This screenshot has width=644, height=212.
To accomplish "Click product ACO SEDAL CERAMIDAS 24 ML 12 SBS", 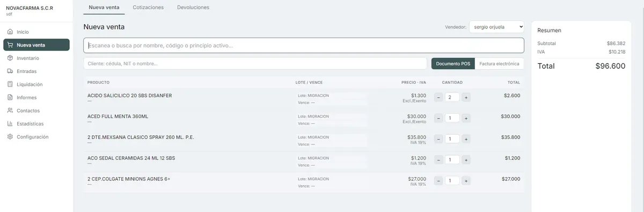I will coord(131,158).
